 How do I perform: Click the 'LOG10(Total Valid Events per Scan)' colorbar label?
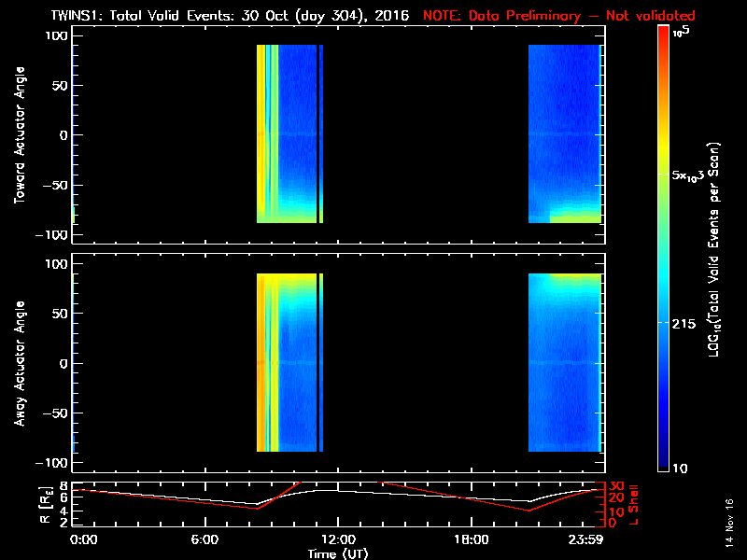tap(714, 249)
